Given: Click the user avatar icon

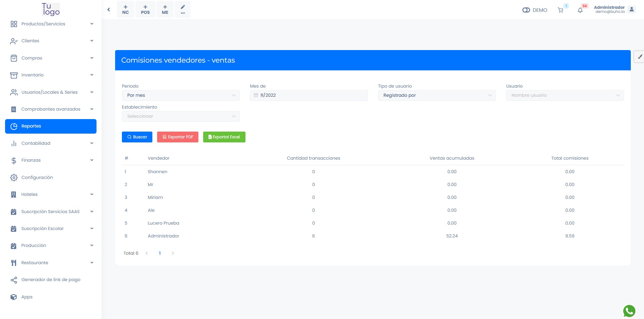Looking at the screenshot, I should pos(631,9).
